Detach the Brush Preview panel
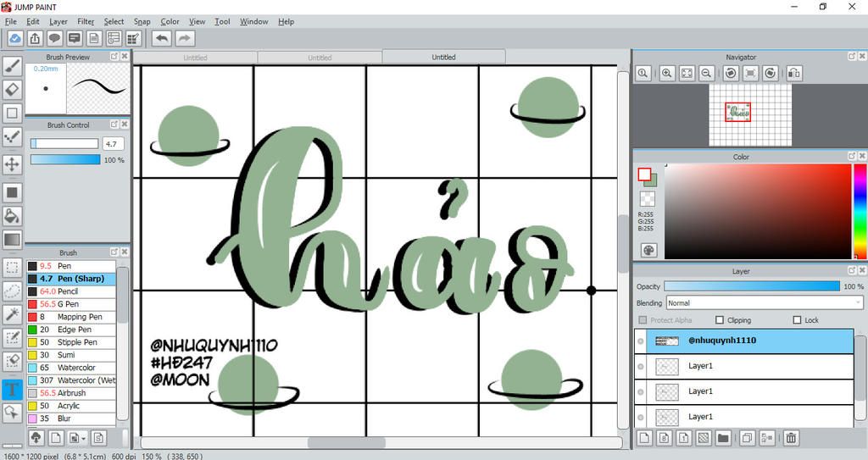Screen dimensions: 868x460 114,57
